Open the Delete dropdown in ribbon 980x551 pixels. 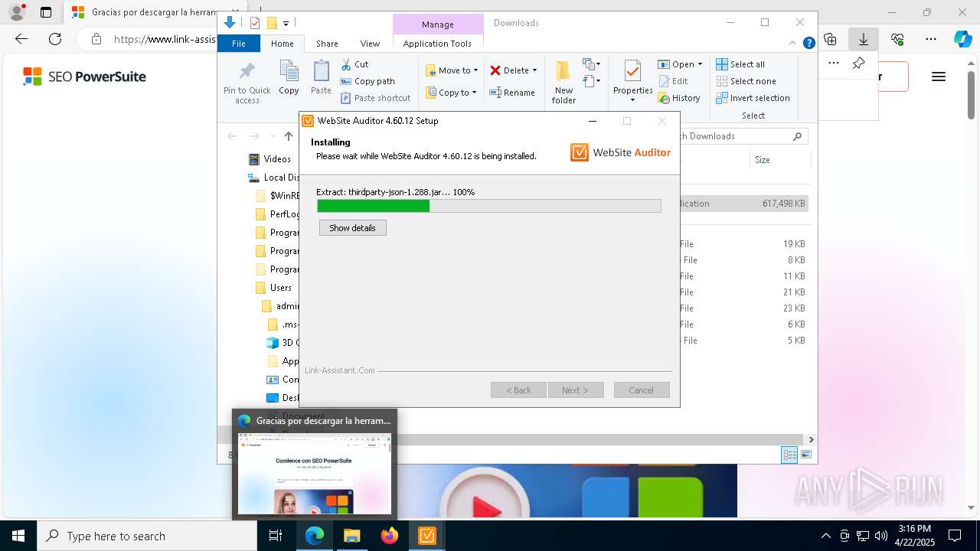[513, 70]
